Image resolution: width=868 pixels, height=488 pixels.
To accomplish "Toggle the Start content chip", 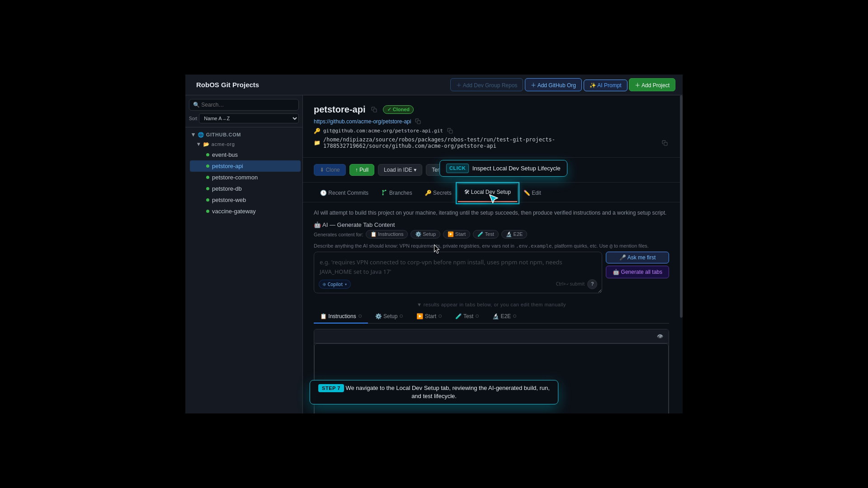I will tap(457, 235).
